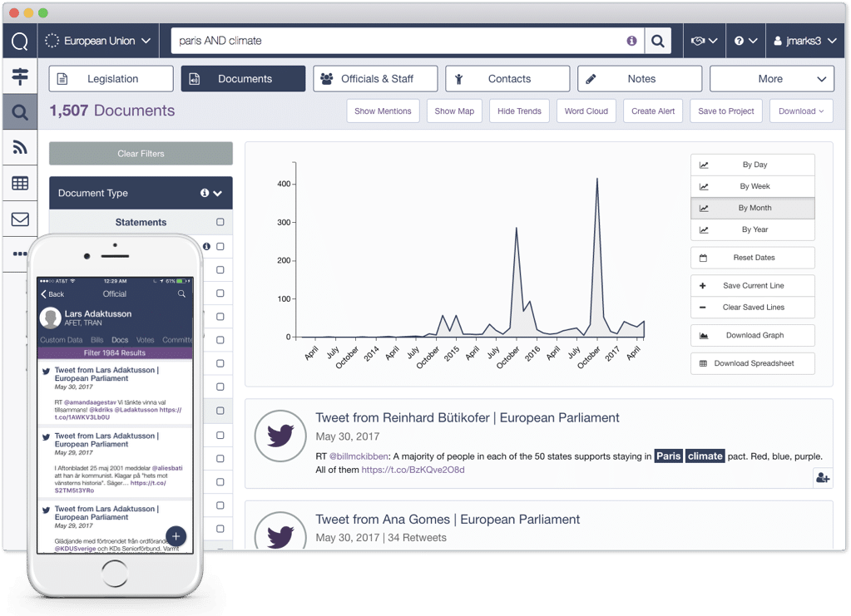This screenshot has height=616, width=851.
Task: Click the three-dots more icon in sidebar
Action: tap(20, 254)
